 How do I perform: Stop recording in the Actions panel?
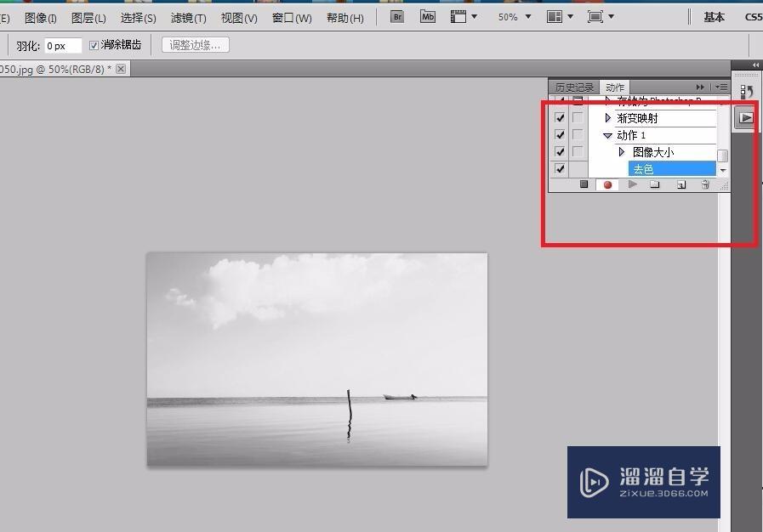[x=584, y=184]
